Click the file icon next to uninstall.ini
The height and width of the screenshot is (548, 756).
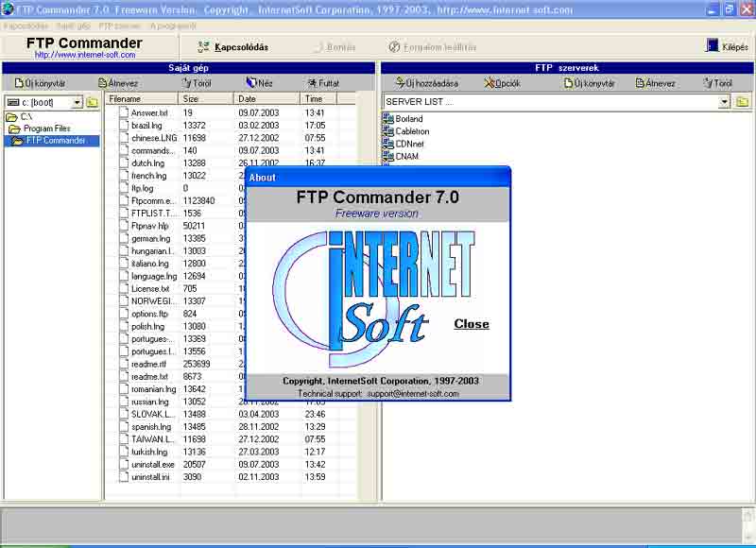click(124, 477)
